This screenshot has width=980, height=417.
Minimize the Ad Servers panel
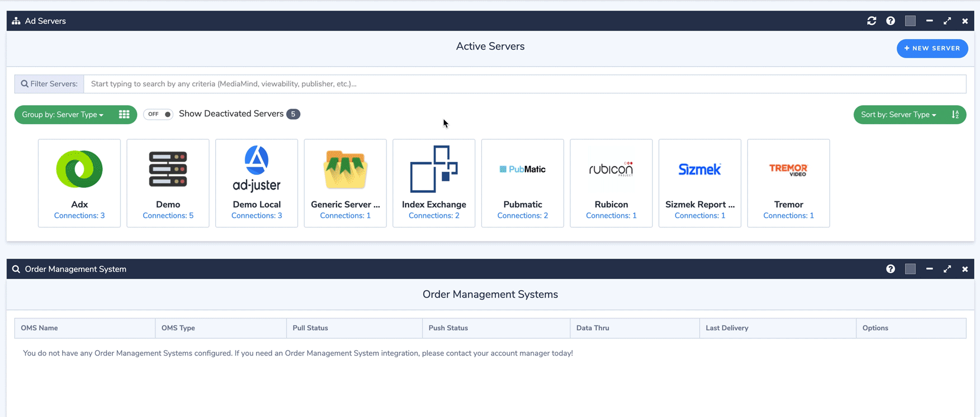tap(929, 21)
